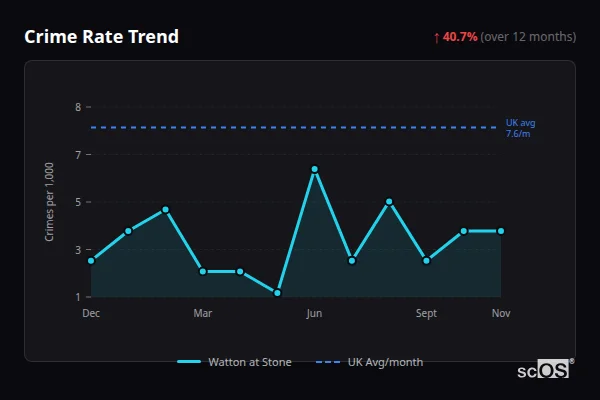The height and width of the screenshot is (400, 600).
Task: Click the Mar data point on the line
Action: pyautogui.click(x=203, y=271)
